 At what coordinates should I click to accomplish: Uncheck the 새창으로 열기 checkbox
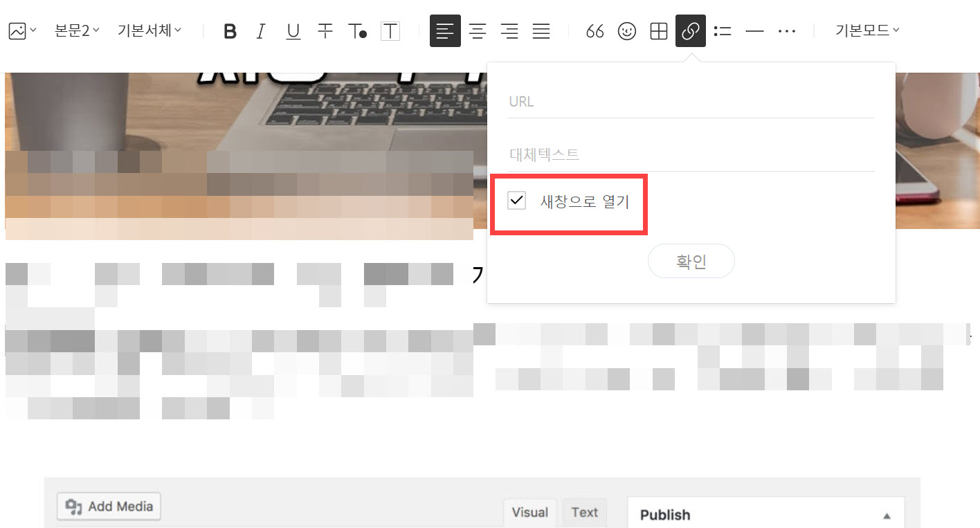[516, 200]
